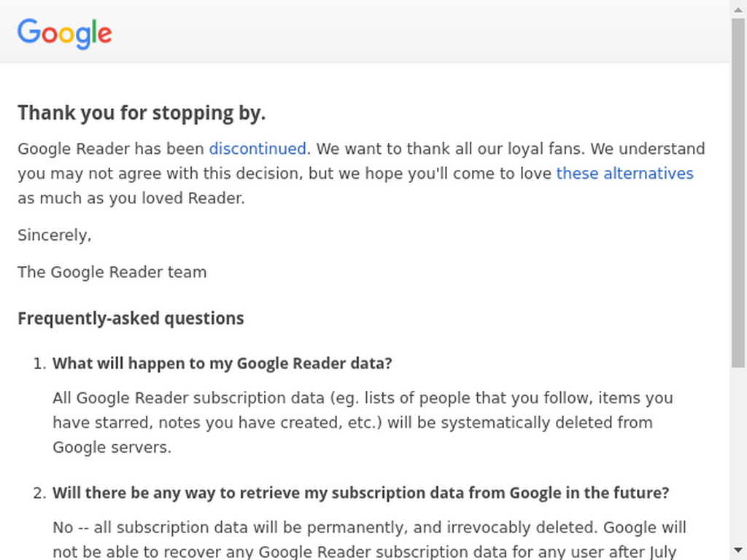This screenshot has height=560, width=747.
Task: Click the answer paragraph starting "All Google Reader subscription data"
Action: (x=363, y=422)
